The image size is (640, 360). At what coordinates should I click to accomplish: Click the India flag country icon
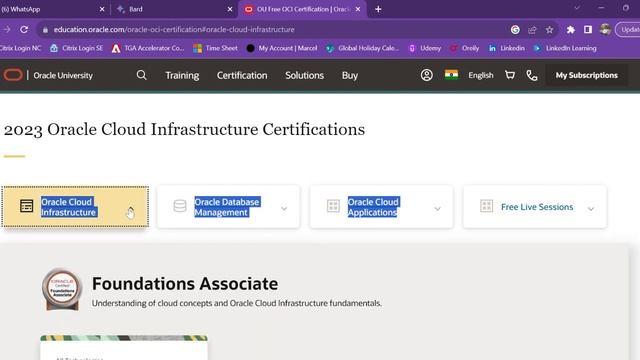click(451, 75)
